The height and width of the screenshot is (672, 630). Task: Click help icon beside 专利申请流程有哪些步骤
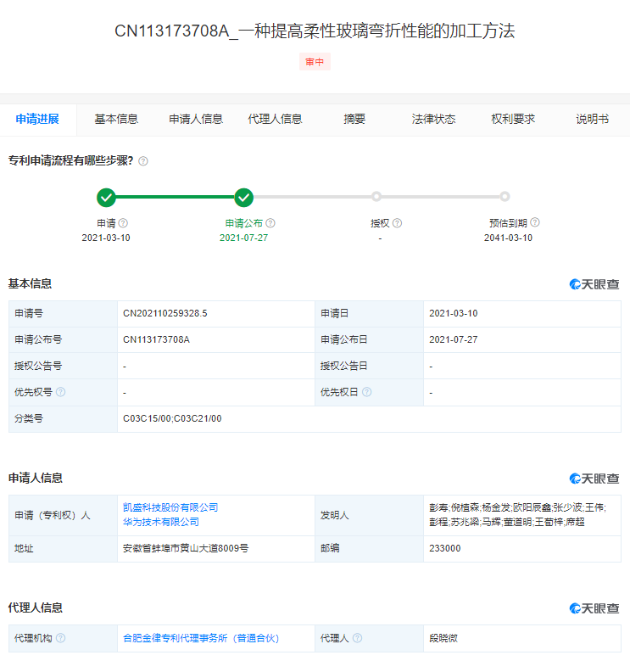click(x=143, y=161)
